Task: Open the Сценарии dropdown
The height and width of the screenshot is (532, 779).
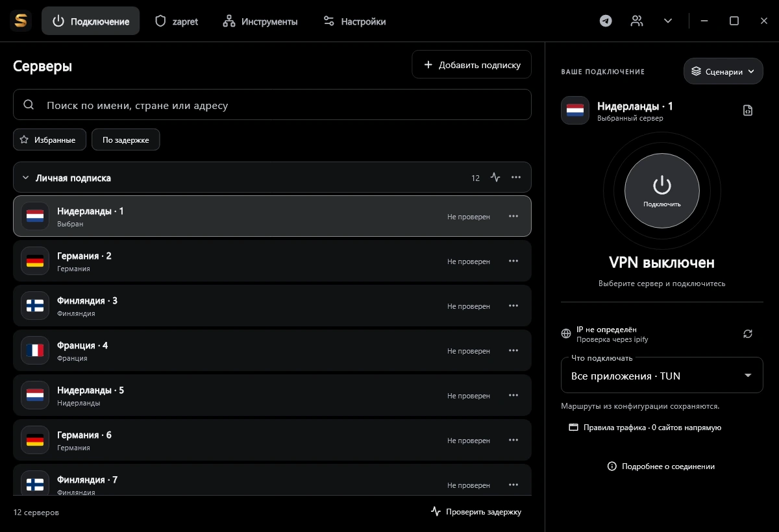Action: pyautogui.click(x=723, y=71)
